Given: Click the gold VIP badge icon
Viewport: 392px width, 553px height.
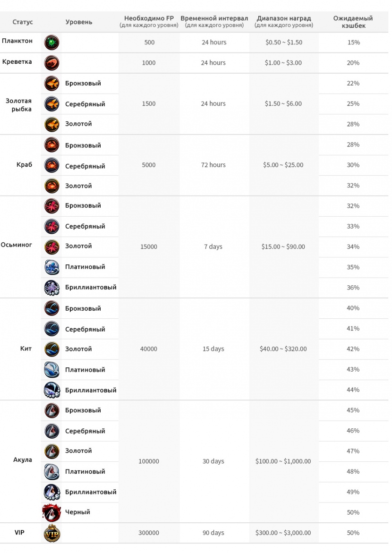Looking at the screenshot, I should click(x=51, y=533).
